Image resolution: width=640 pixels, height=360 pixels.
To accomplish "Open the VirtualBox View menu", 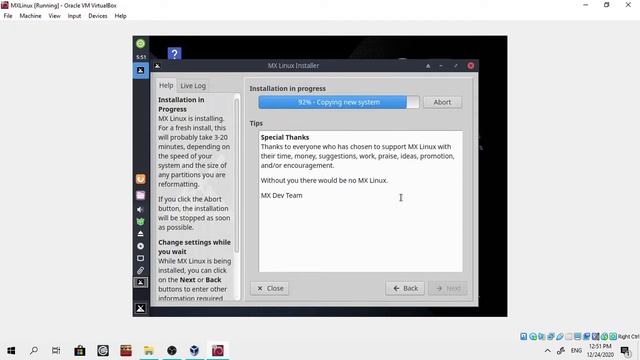I will tap(54, 16).
